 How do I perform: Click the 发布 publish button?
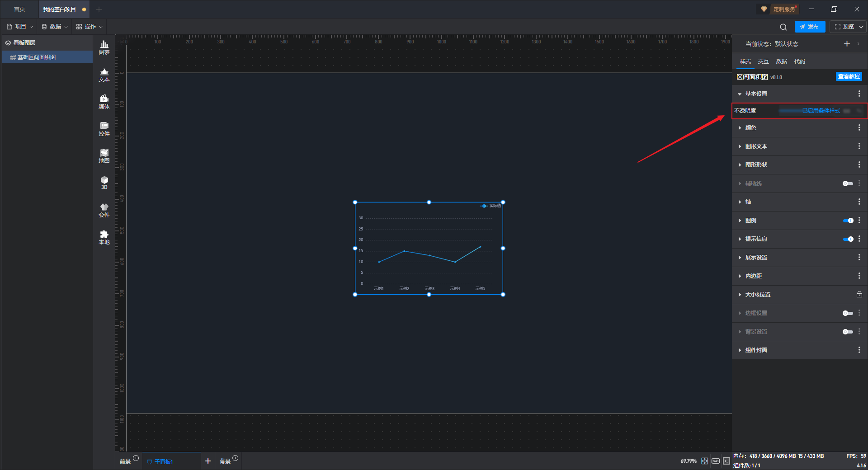tap(810, 27)
